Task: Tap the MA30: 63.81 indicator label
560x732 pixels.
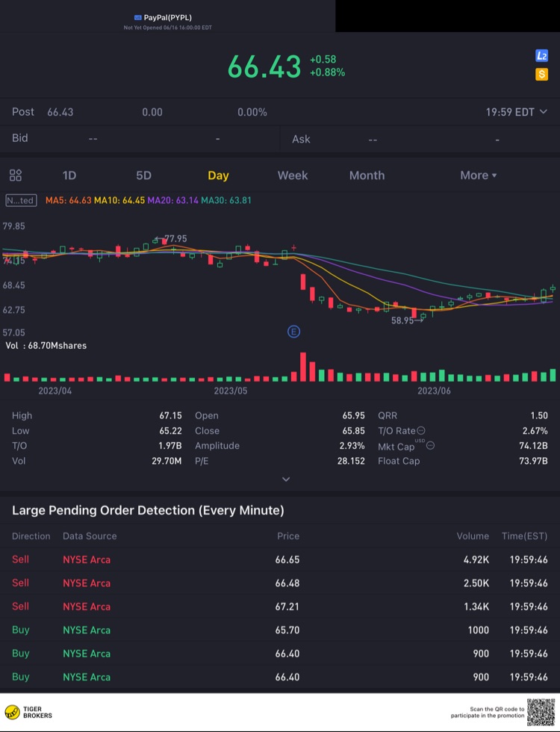Action: [226, 200]
